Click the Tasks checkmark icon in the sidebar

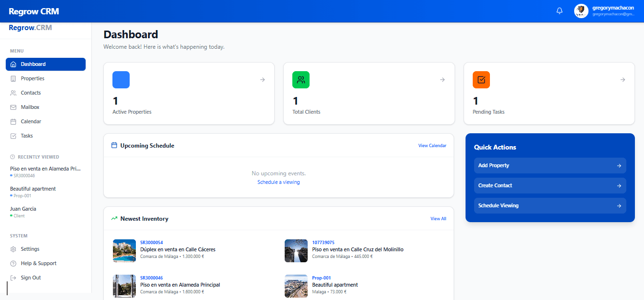12,136
